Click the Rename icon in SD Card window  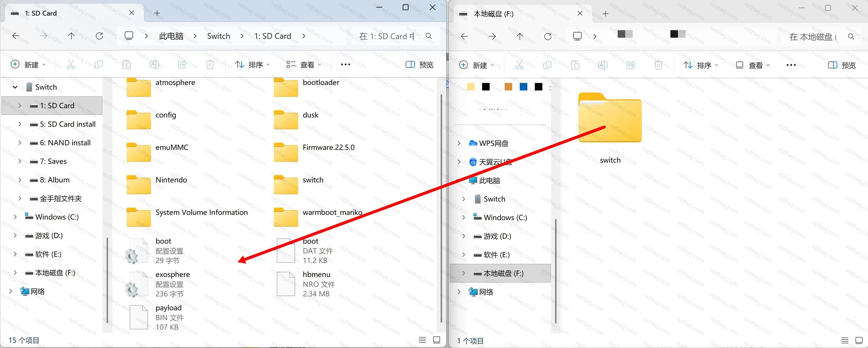pyautogui.click(x=154, y=64)
